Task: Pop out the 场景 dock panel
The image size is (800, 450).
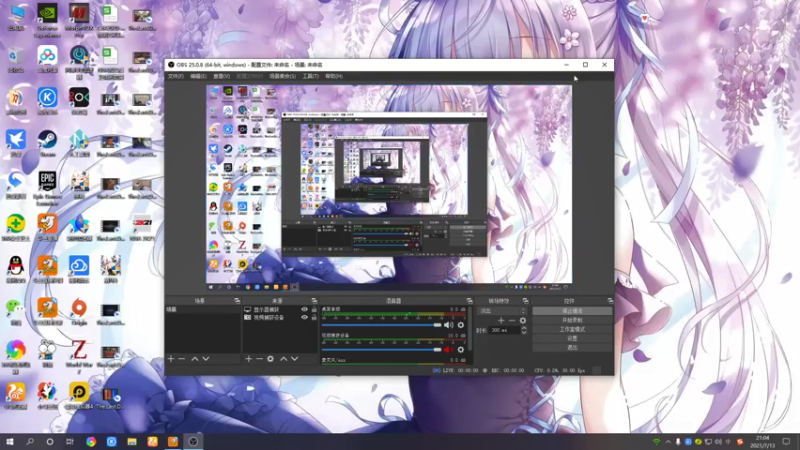Action: (237, 301)
